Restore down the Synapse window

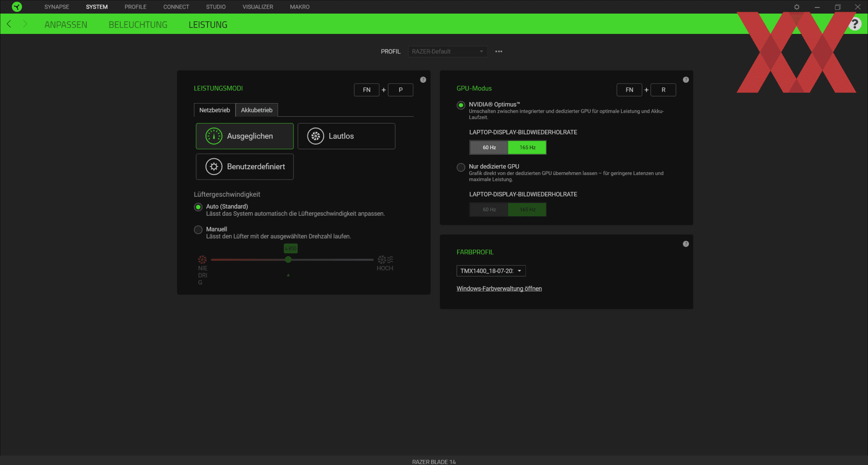[837, 7]
